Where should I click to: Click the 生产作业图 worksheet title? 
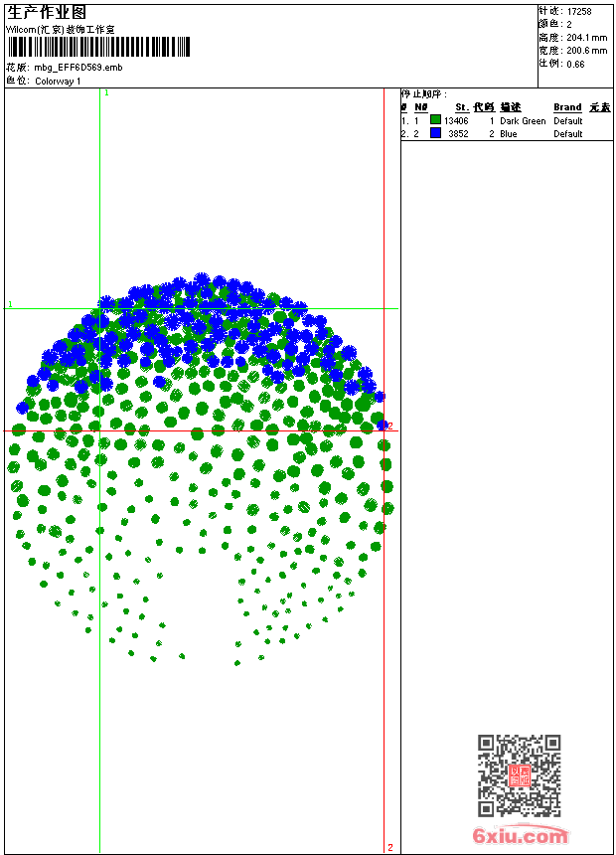47,13
